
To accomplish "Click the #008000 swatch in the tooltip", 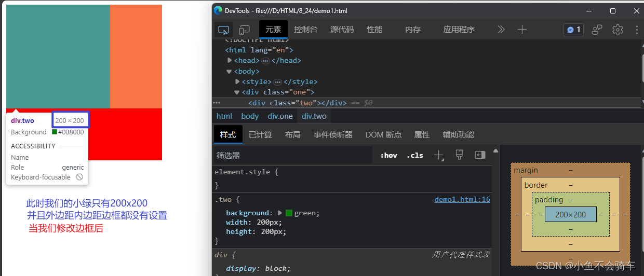I will click(54, 132).
